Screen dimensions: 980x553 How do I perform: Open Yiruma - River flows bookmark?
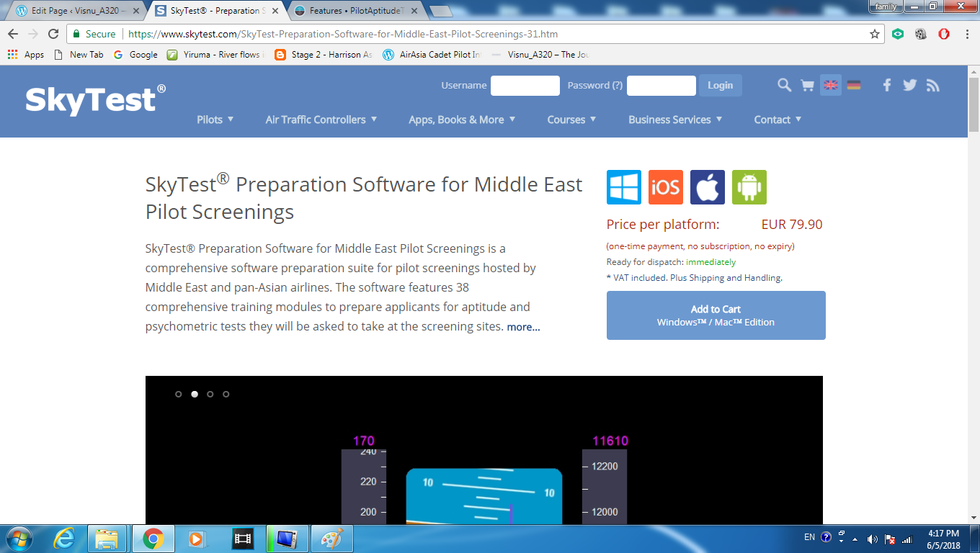tap(216, 55)
